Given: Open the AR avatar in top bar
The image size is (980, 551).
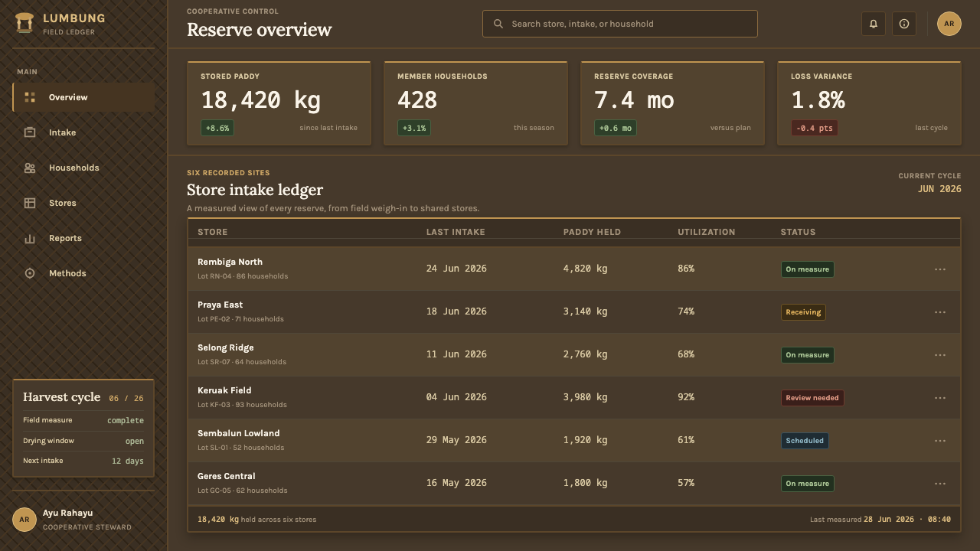Looking at the screenshot, I should [949, 24].
